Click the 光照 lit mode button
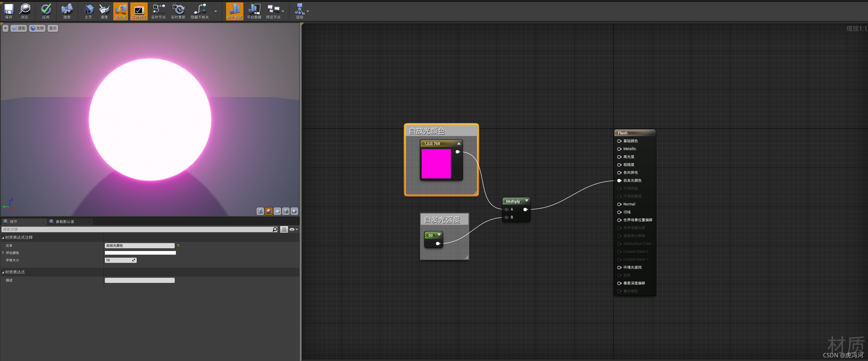 37,28
